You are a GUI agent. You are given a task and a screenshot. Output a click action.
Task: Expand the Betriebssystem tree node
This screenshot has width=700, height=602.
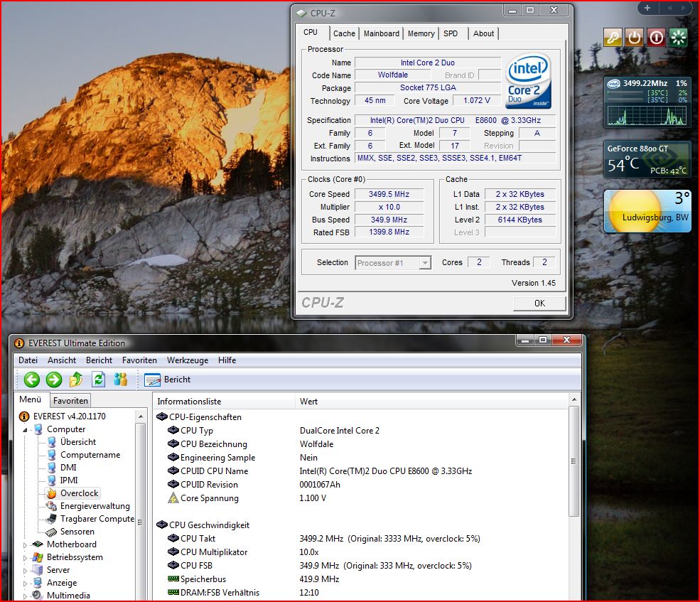25,558
